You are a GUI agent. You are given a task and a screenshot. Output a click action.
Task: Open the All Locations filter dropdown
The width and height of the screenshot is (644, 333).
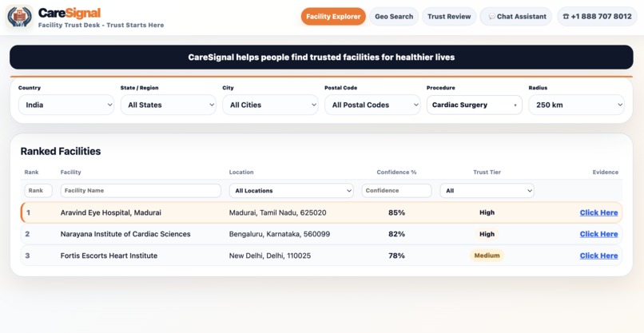point(292,191)
